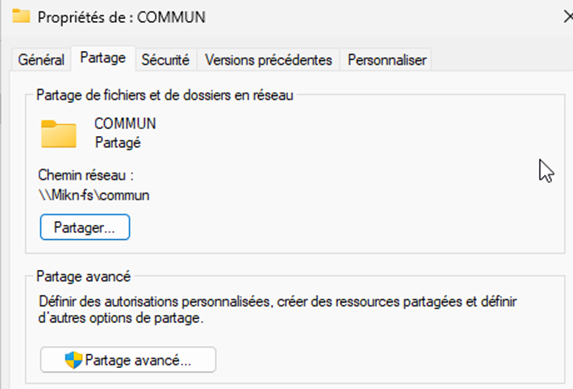Open the Personnaliser tab
The image size is (573, 389).
click(387, 60)
